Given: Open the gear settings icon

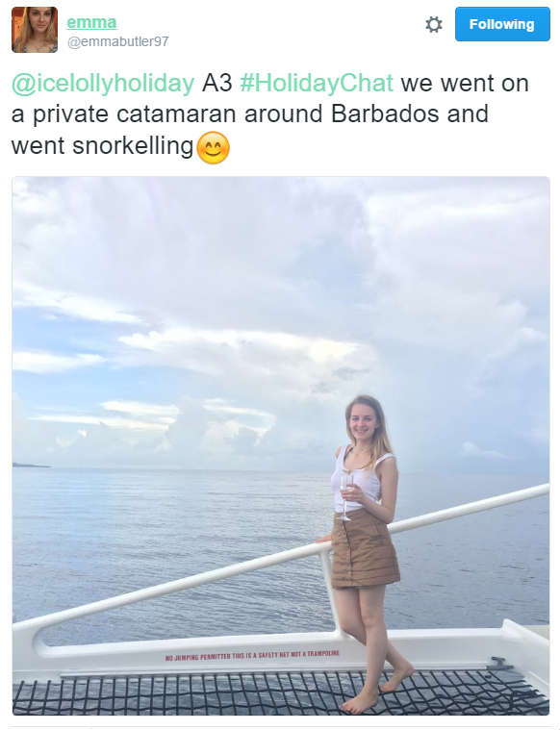Looking at the screenshot, I should coord(434,24).
